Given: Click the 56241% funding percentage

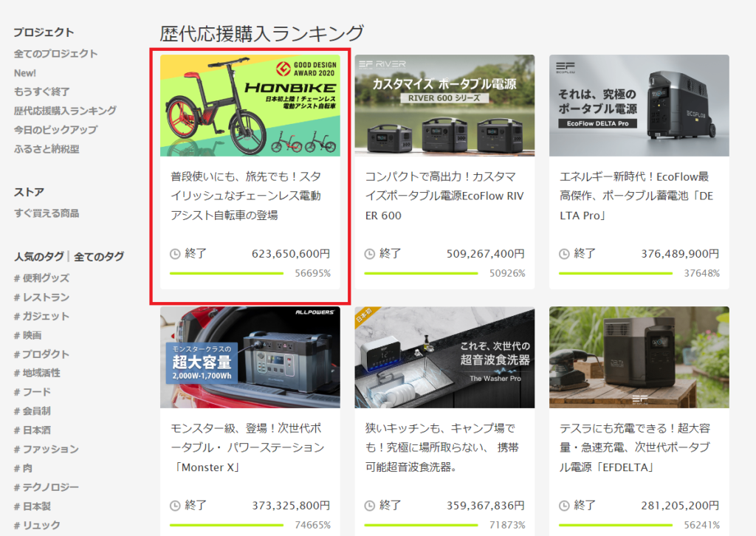Looking at the screenshot, I should (x=702, y=525).
